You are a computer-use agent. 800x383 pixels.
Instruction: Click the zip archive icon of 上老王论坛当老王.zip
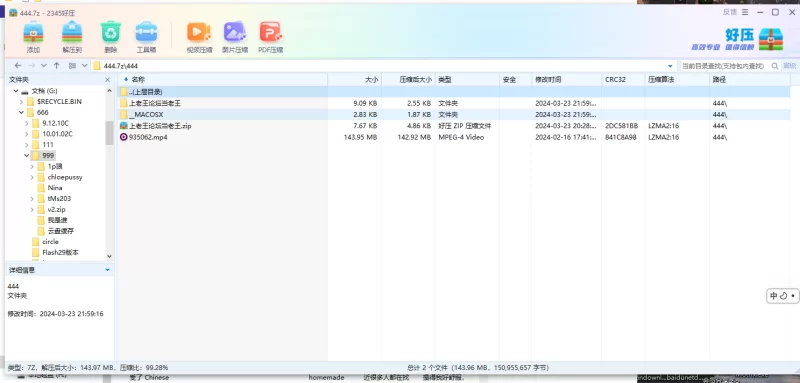(123, 125)
